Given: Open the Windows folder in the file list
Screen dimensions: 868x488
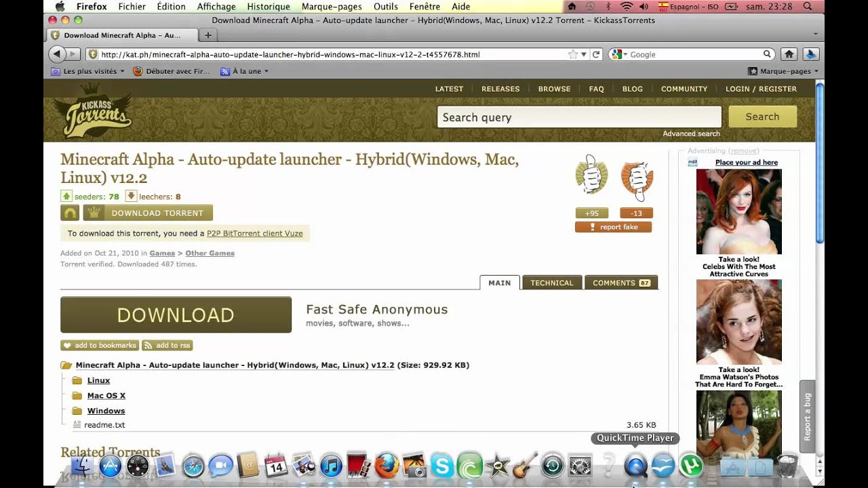Looking at the screenshot, I should pyautogui.click(x=106, y=411).
